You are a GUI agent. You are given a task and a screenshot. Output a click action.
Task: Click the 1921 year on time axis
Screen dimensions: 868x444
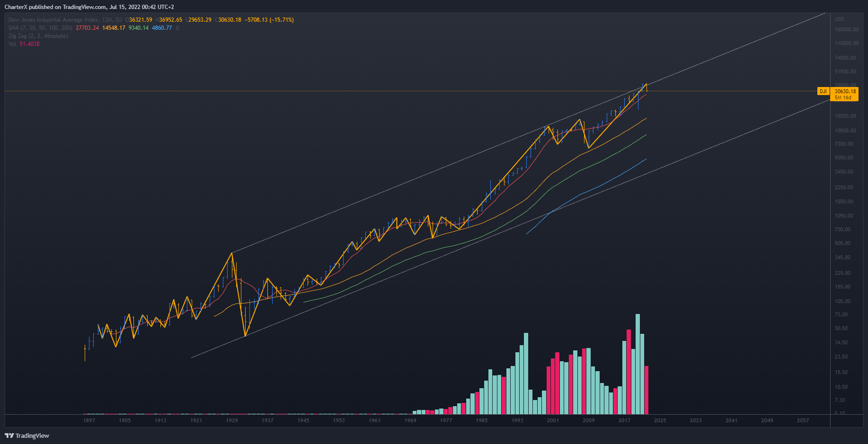pos(196,420)
